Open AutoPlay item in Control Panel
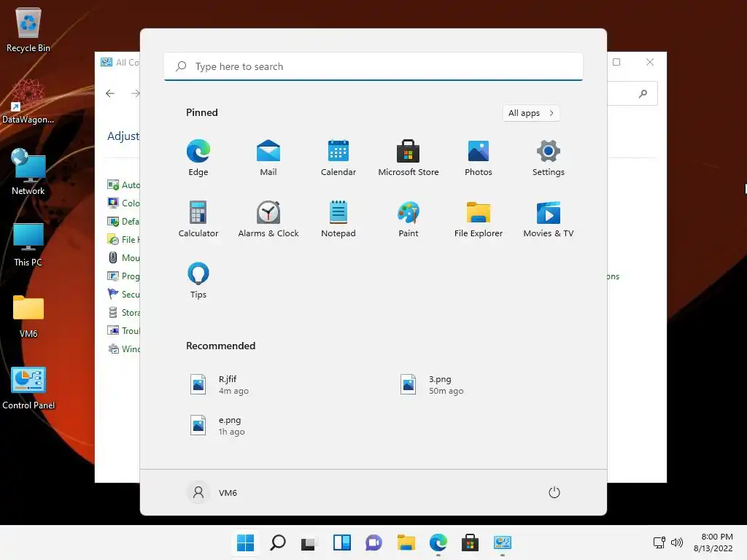 [x=124, y=184]
